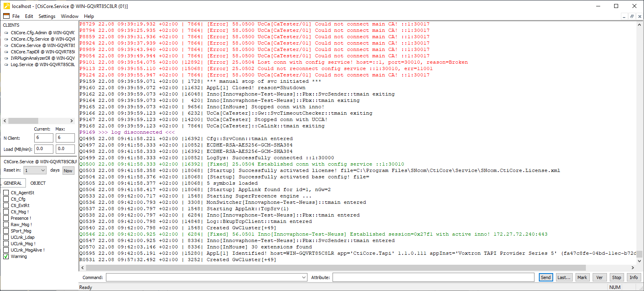The image size is (644, 291).
Task: Click the icon beside CtiCore.Cfg.Service client
Action: [6, 39]
